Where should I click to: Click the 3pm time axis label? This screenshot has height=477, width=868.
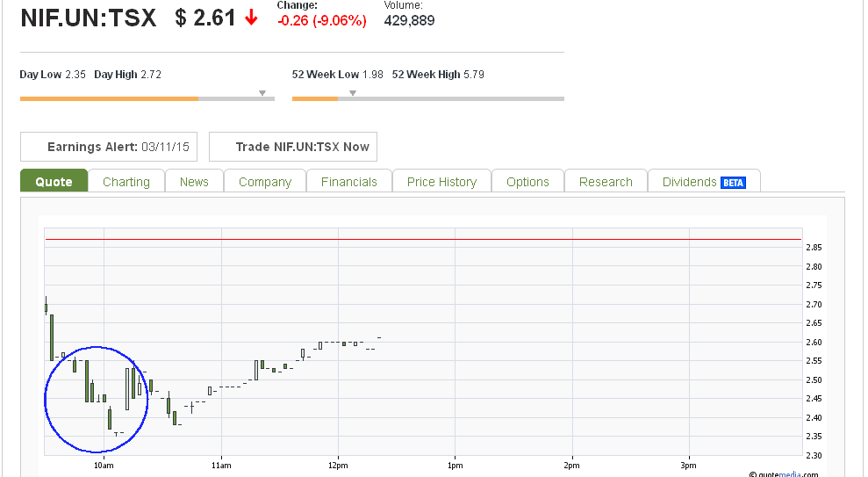(x=689, y=466)
